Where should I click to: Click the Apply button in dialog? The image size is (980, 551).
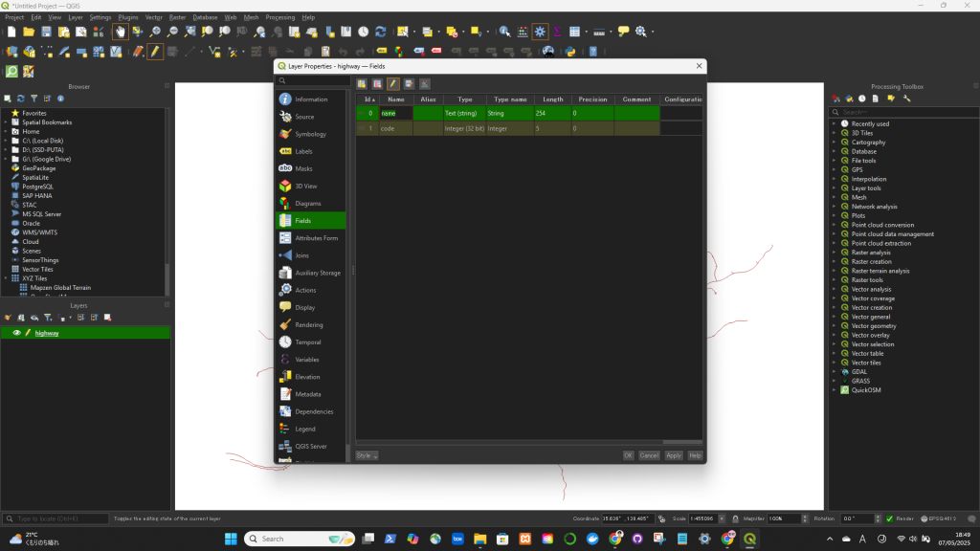point(674,455)
